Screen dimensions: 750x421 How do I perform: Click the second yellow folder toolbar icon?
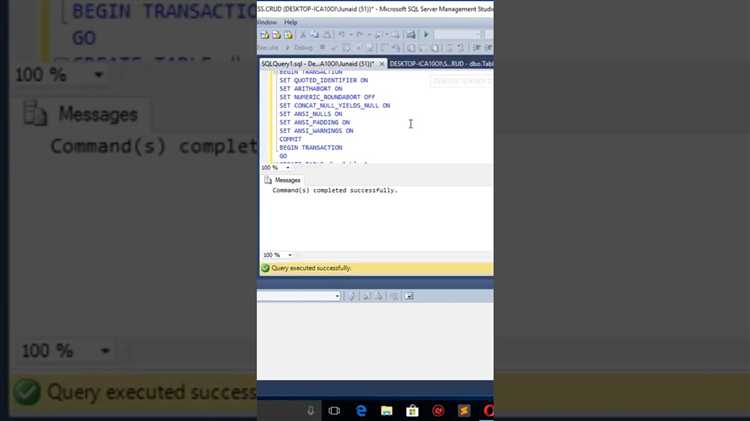tap(276, 35)
